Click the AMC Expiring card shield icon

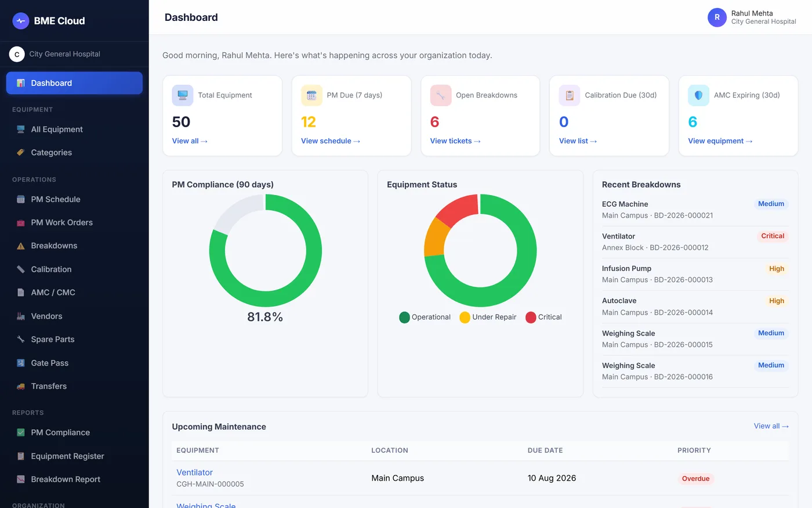click(699, 95)
